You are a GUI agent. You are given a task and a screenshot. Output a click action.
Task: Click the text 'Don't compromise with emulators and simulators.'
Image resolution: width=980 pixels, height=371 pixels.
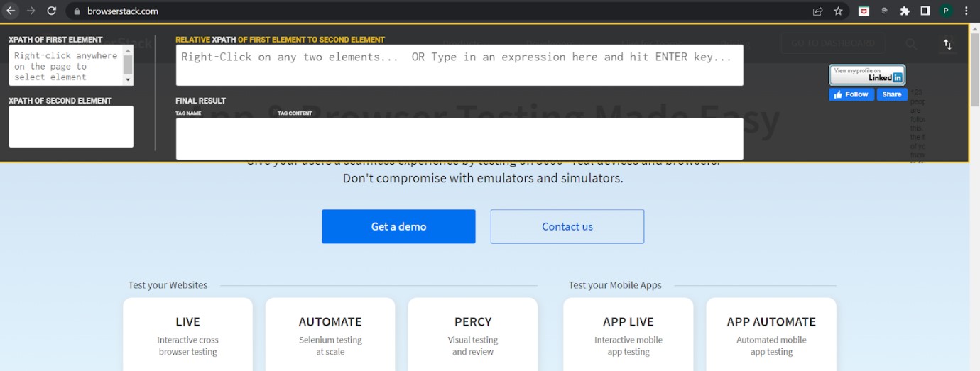[483, 178]
